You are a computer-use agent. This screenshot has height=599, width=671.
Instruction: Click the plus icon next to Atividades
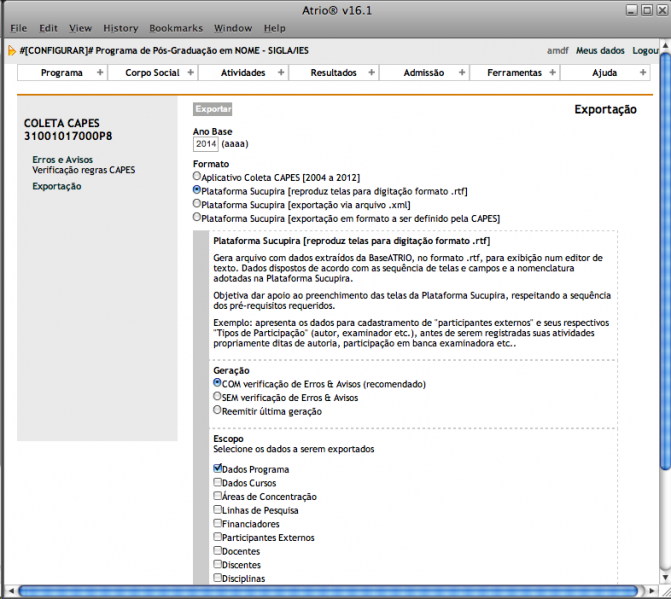pos(281,73)
